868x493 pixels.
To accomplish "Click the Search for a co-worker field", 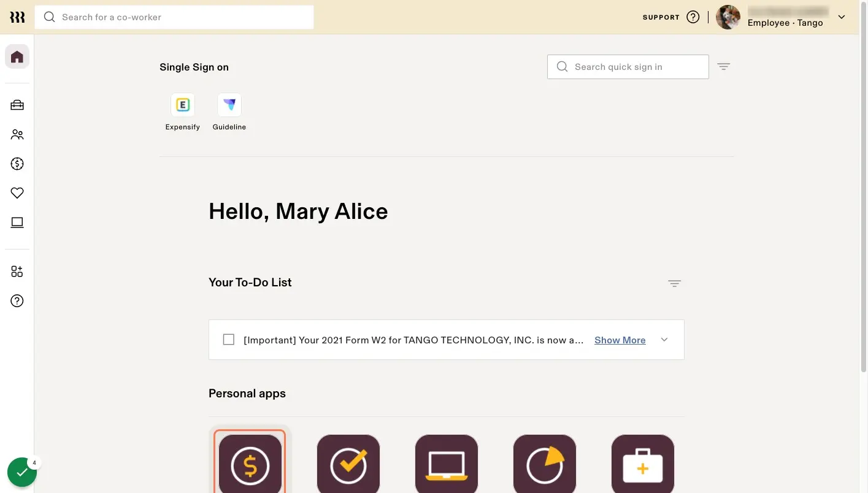I will 174,17.
